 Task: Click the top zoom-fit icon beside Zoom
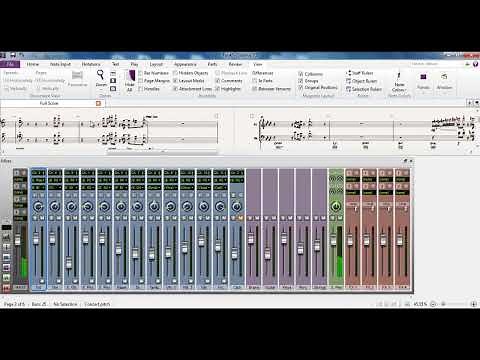coord(113,73)
